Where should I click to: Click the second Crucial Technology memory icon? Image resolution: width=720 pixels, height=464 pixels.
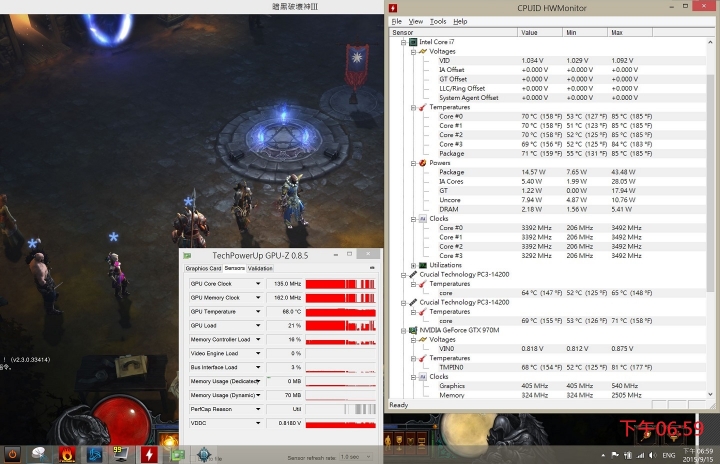click(x=413, y=302)
